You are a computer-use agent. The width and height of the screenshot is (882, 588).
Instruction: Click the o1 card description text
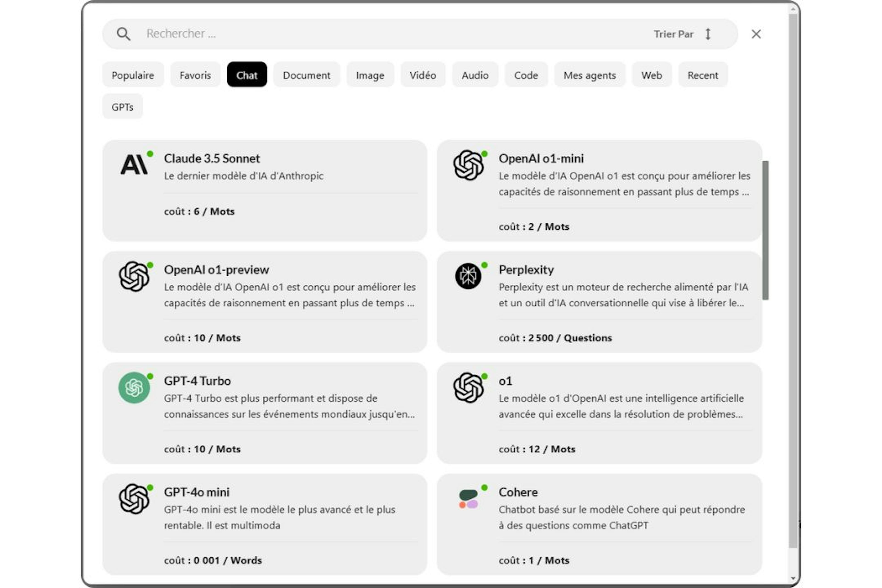[621, 406]
